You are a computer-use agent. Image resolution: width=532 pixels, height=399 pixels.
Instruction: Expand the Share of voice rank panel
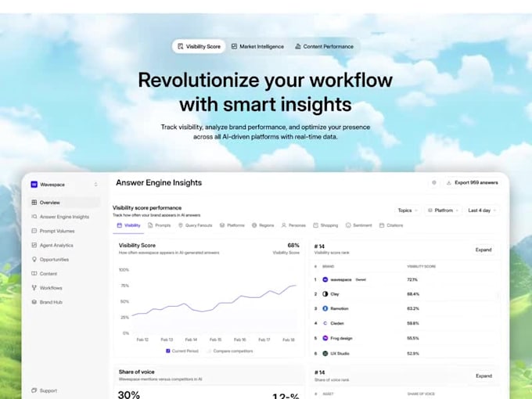[483, 376]
